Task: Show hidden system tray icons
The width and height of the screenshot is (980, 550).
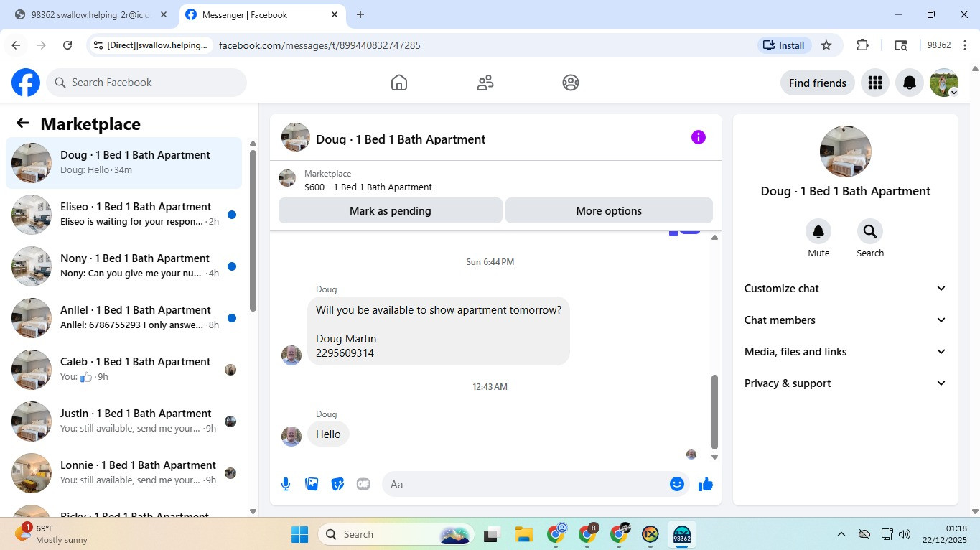Action: click(841, 534)
